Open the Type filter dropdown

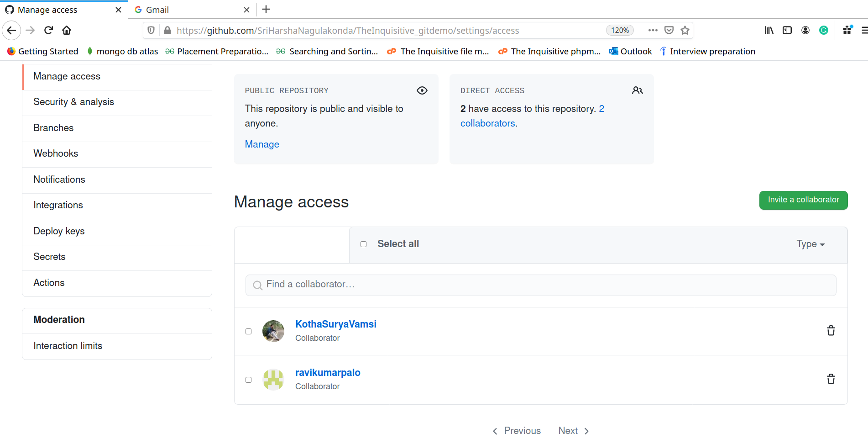click(x=810, y=244)
